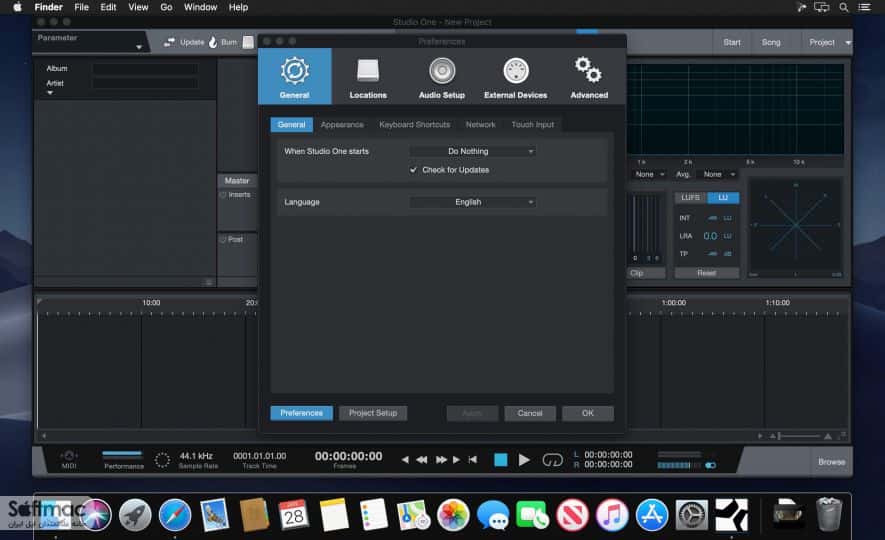This screenshot has height=540, width=885.
Task: Open the Advanced preferences gears icon
Action: click(x=588, y=70)
